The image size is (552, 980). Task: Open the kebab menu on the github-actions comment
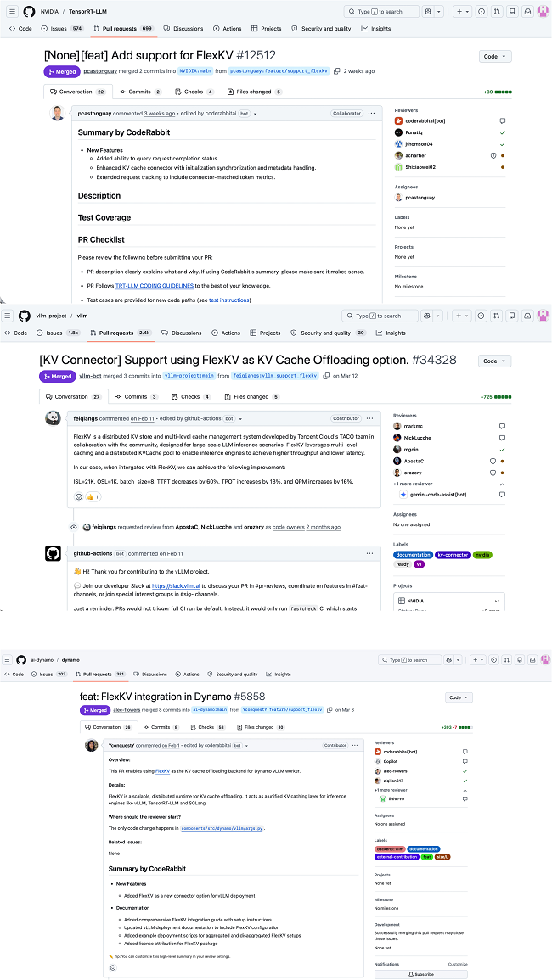pyautogui.click(x=371, y=554)
